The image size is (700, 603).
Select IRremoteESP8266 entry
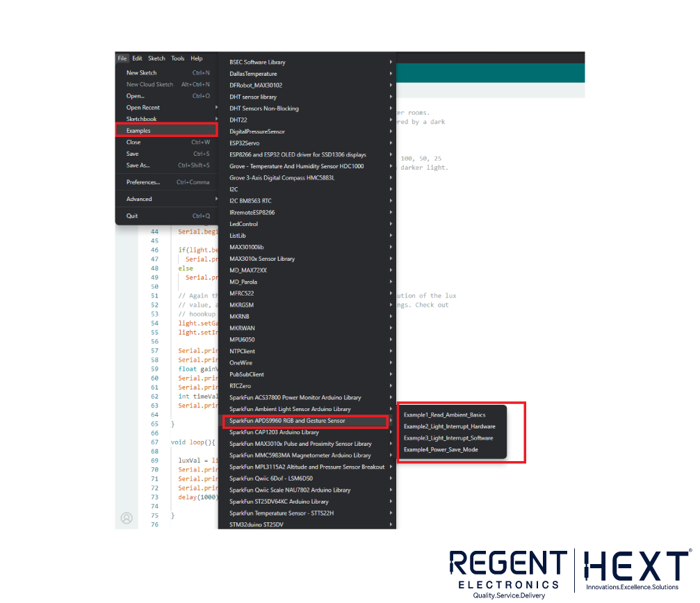[x=307, y=213]
